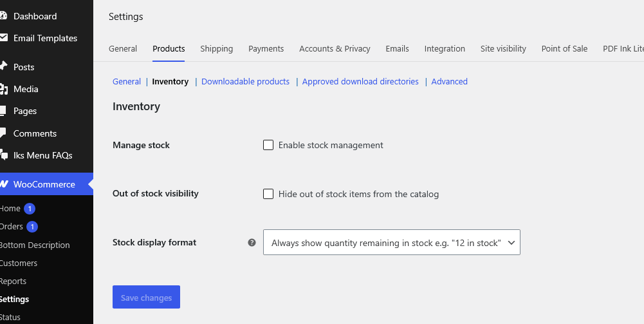Open Accounts & Privacy tab
Image resolution: width=644 pixels, height=324 pixels.
(335, 48)
